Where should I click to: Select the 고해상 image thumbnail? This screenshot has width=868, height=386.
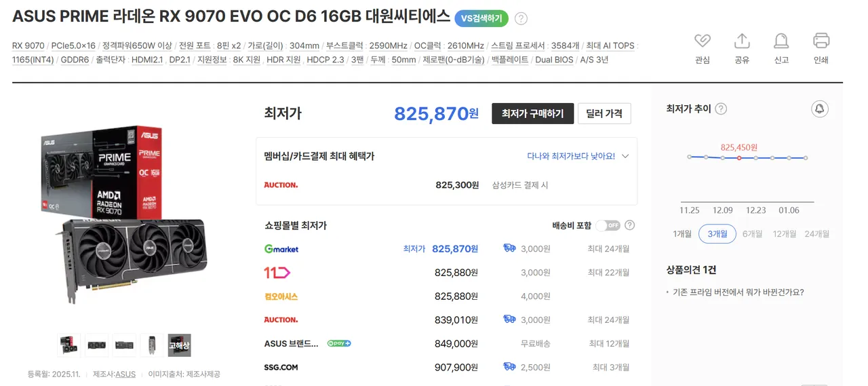(x=179, y=345)
